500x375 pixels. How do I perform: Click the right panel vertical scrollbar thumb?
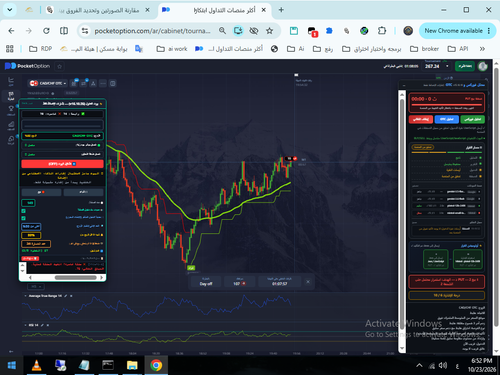click(402, 213)
